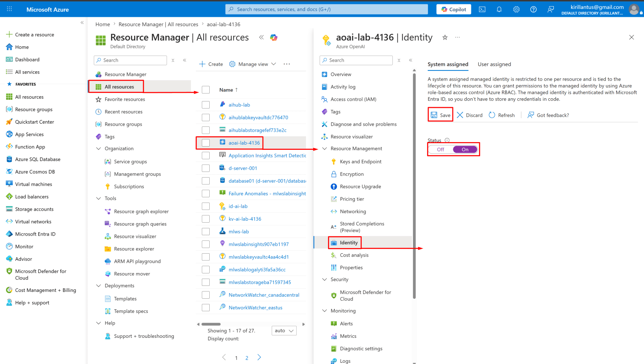Check the aoai-lab-4136 row checkbox
The image size is (644, 364).
tap(206, 143)
